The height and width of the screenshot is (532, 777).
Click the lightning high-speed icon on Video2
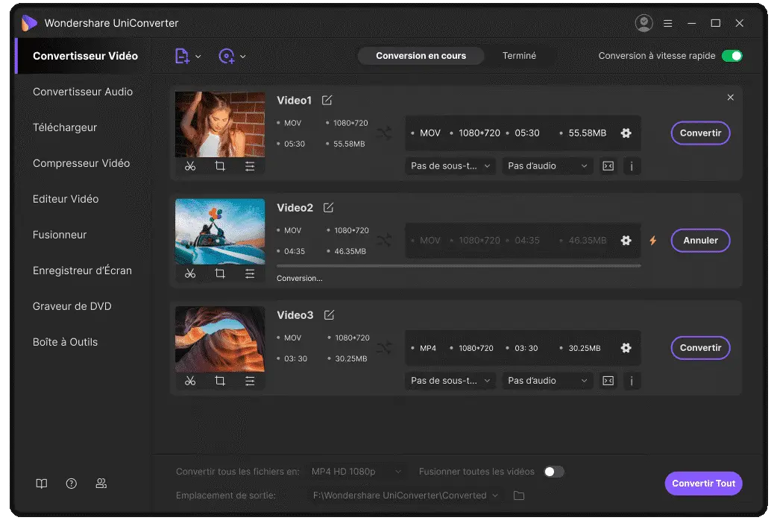coord(653,241)
